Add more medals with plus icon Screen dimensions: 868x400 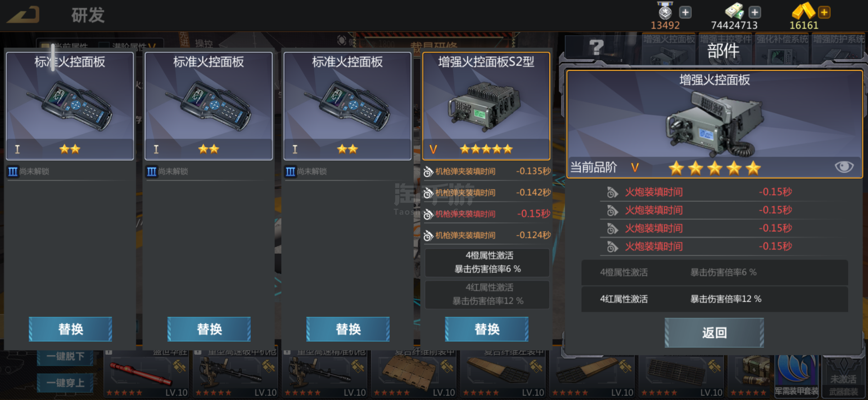tap(685, 13)
